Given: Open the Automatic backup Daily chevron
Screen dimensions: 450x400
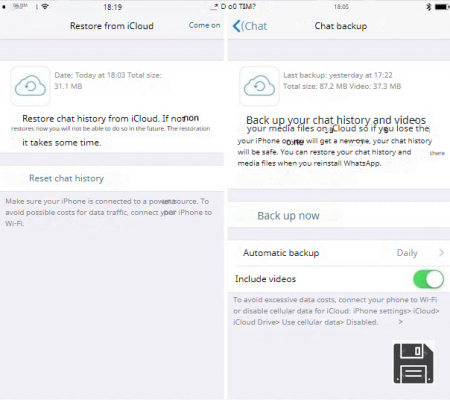Looking at the screenshot, I should [441, 253].
